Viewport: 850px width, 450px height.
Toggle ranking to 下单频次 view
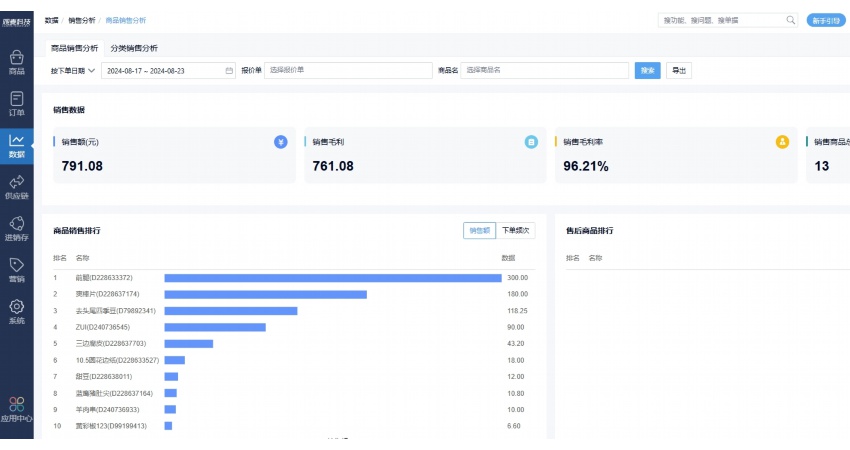coord(515,231)
